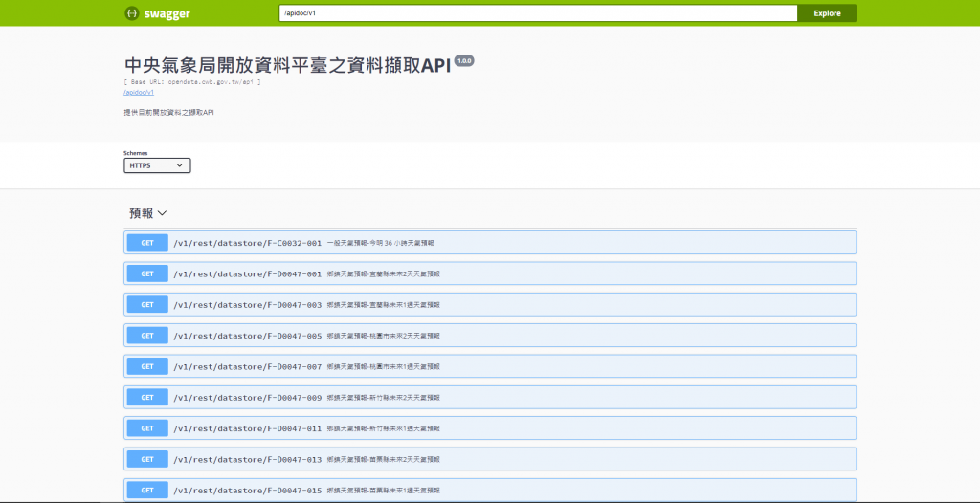Expand the /v1/rest/datastore/F-D0047-009 endpoint path
Image resolution: width=980 pixels, height=503 pixels.
pyautogui.click(x=248, y=398)
